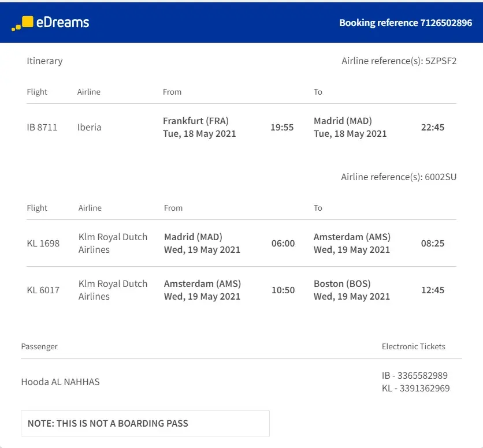The height and width of the screenshot is (448, 483).
Task: Click the eDreams logo icon
Action: (x=23, y=23)
